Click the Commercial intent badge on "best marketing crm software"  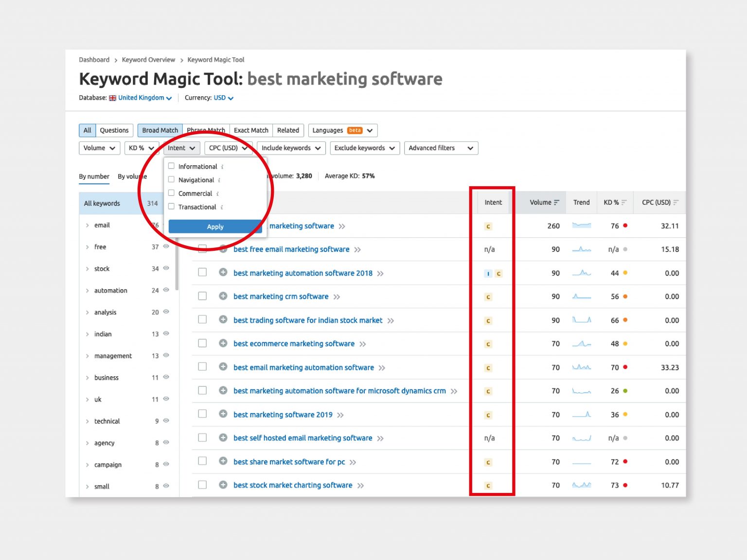[488, 297]
